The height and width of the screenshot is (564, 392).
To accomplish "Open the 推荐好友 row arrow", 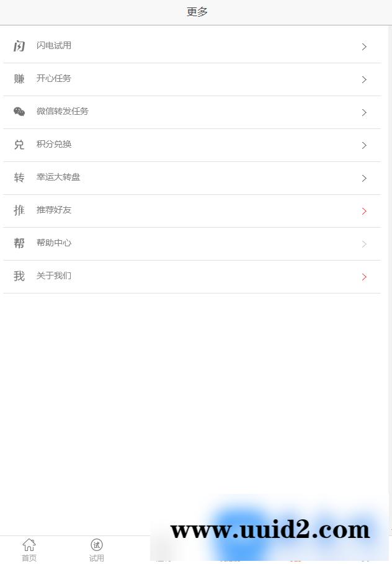I will [364, 211].
